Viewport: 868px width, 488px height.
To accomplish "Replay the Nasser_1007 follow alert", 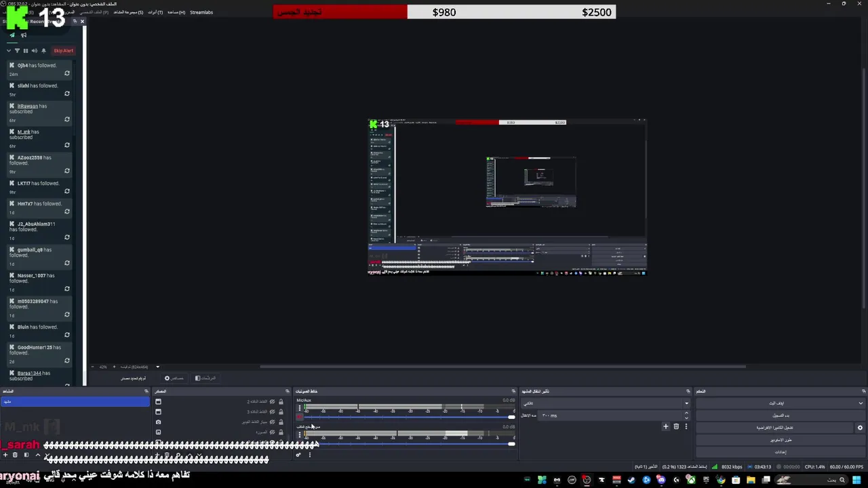I will click(x=66, y=289).
